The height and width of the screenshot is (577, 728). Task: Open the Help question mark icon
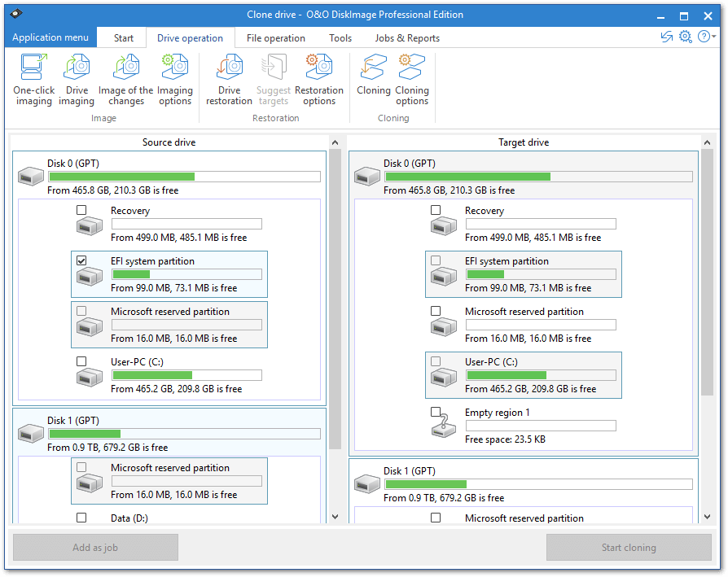704,37
